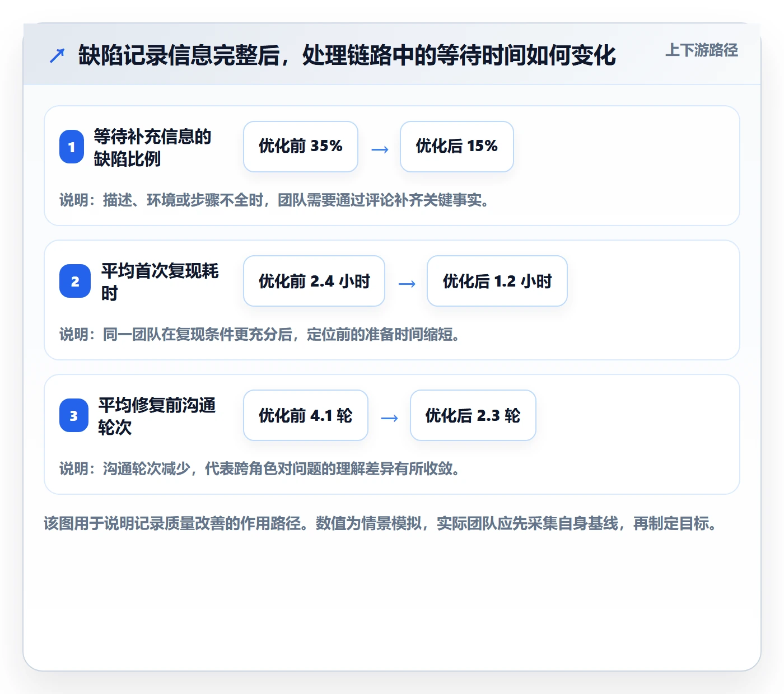Click the number 3 step badge

pos(74,415)
